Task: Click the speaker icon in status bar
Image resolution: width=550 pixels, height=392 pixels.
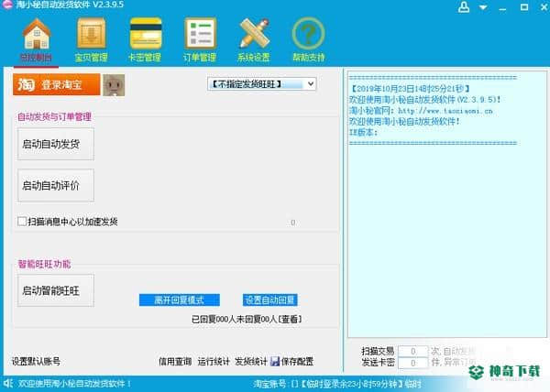Action: pyautogui.click(x=8, y=383)
